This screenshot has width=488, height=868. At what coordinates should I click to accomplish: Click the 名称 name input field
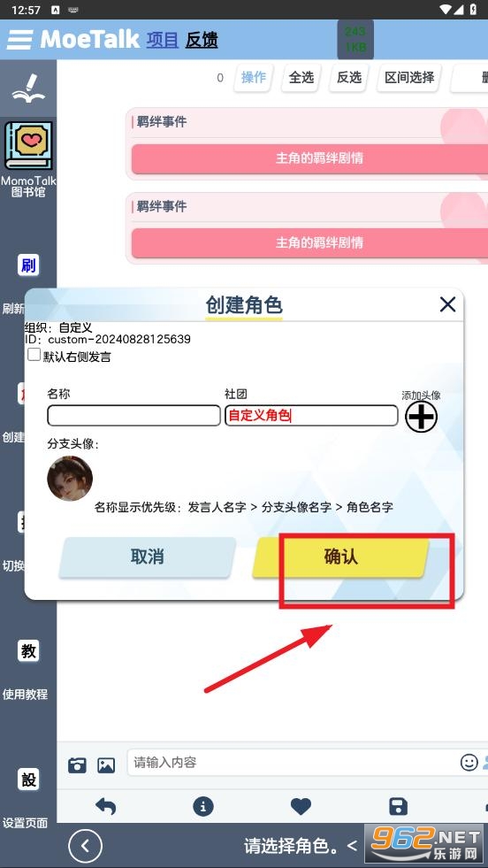(x=133, y=416)
